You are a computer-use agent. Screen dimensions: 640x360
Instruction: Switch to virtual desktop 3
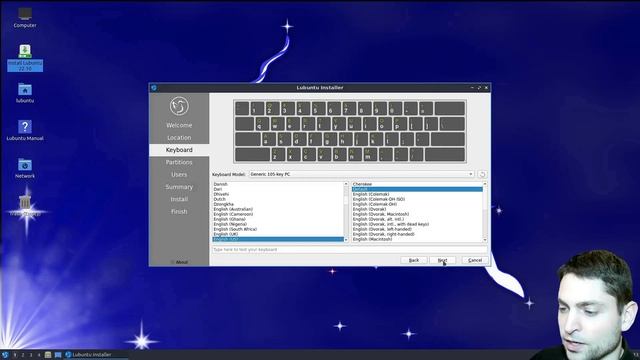click(x=31, y=355)
